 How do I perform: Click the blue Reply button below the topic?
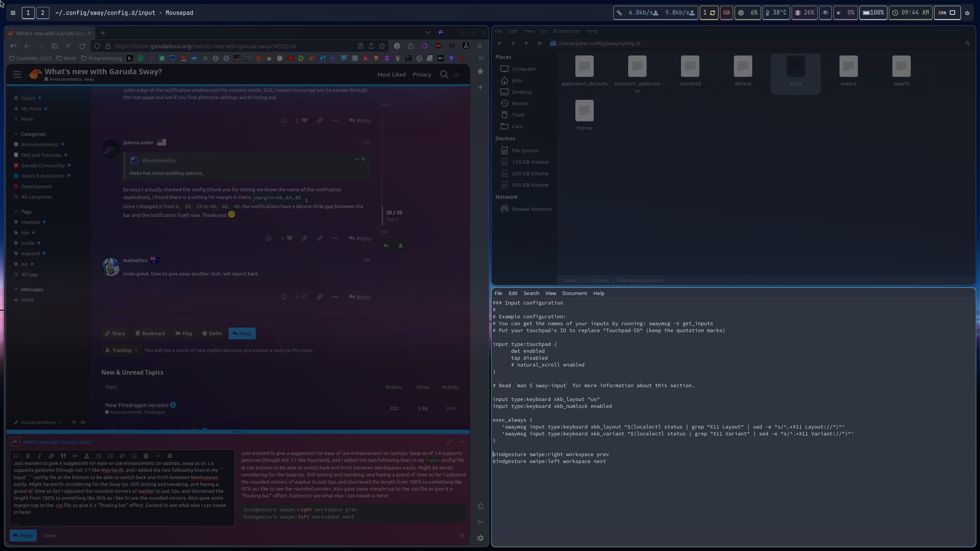[242, 334]
